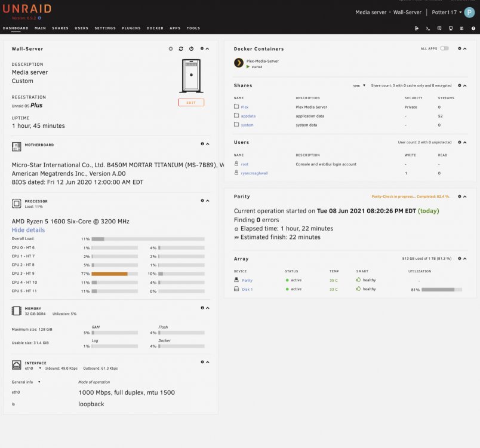Collapse the Docker Containers section
480x448 pixels.
464,49
